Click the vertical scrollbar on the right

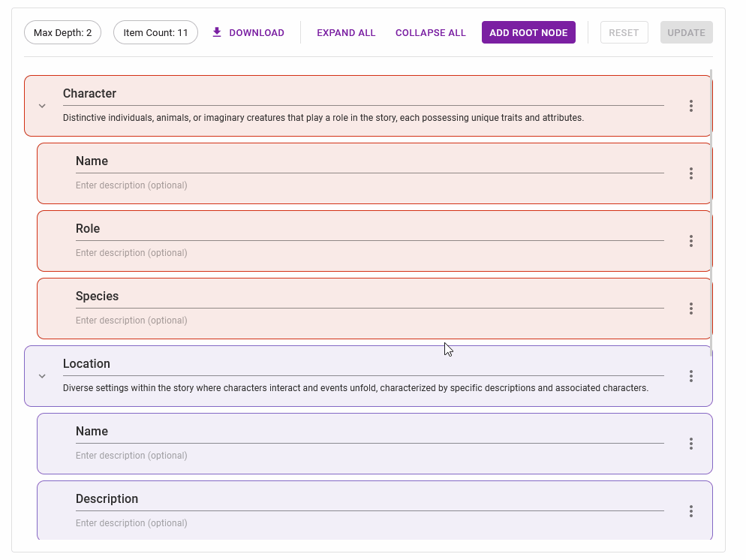point(711,210)
